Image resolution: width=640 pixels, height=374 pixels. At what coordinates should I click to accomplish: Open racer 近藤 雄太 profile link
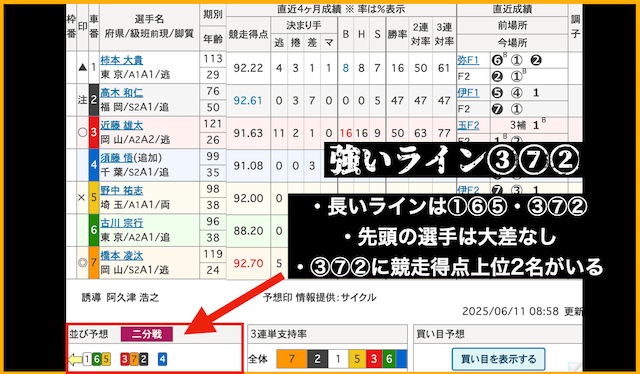coord(122,125)
